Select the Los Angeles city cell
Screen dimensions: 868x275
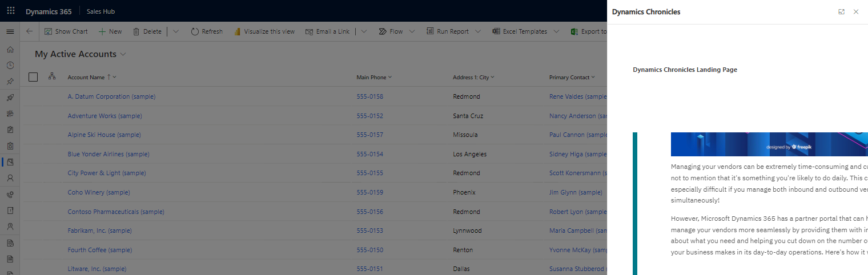470,154
